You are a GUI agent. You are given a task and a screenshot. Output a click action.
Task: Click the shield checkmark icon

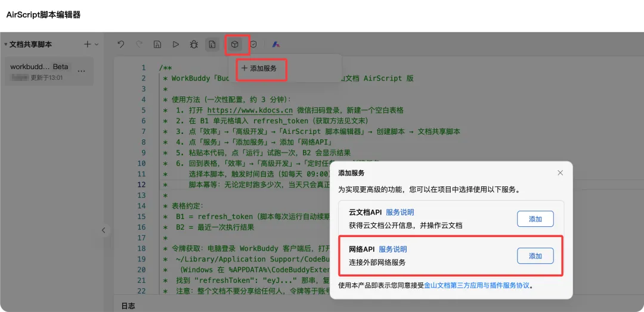click(253, 44)
